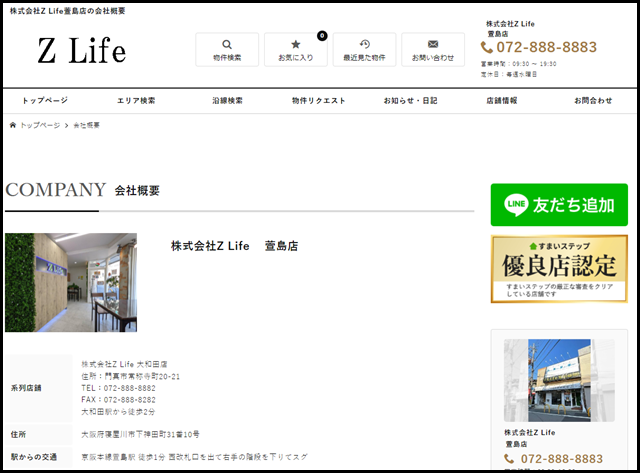Viewport: 640px width, 473px height.
Task: Call the header number 072-888-8883
Action: 547,47
